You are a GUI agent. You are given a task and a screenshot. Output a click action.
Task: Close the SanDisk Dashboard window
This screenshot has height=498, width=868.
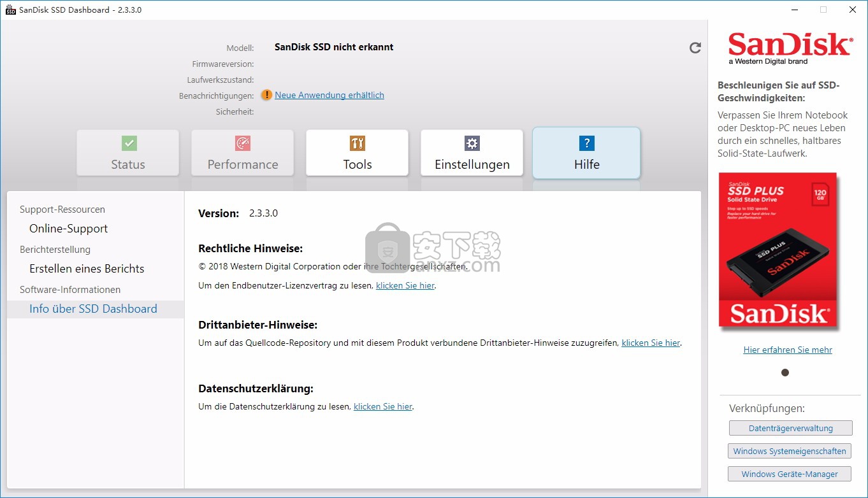(x=853, y=10)
